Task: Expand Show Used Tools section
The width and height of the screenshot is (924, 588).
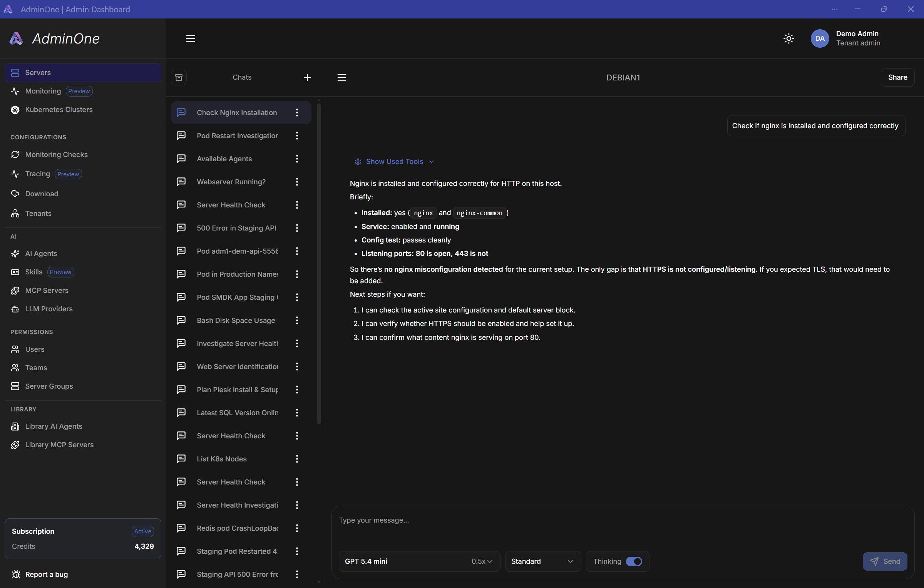Action: click(x=395, y=162)
